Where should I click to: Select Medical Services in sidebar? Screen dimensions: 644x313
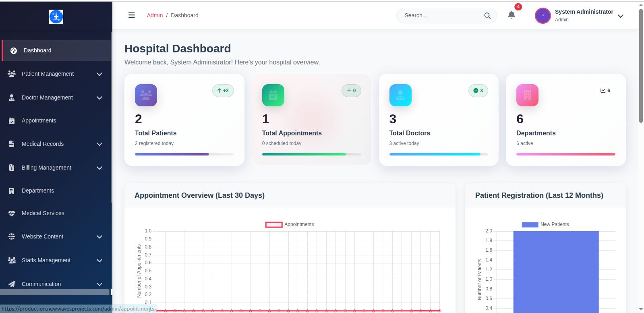click(x=43, y=213)
